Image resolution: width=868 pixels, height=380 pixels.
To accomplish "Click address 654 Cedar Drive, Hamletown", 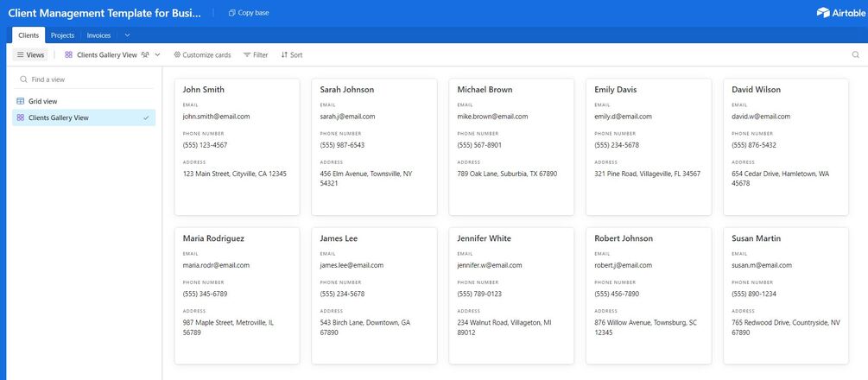I will pyautogui.click(x=781, y=179).
